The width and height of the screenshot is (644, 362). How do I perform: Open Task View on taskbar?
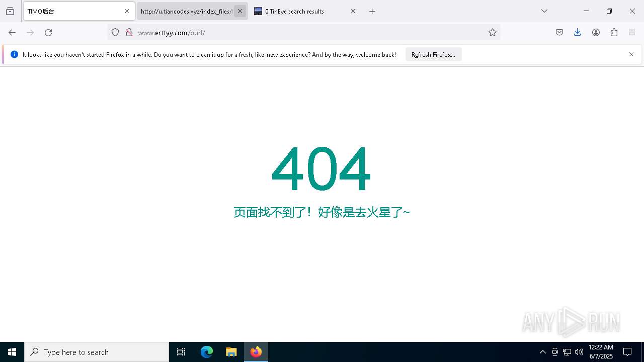coord(181,352)
